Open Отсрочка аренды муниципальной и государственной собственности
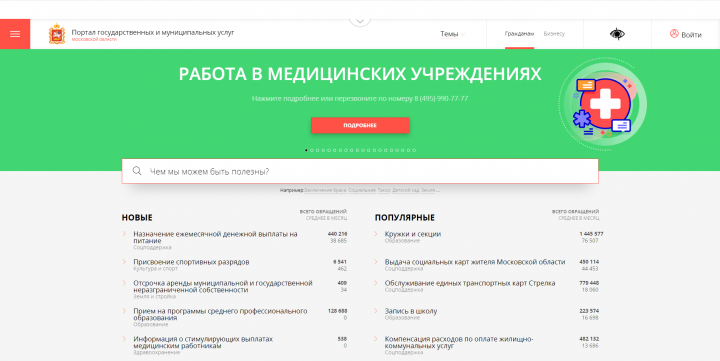Screen dimensions: 720x361 tap(223, 287)
